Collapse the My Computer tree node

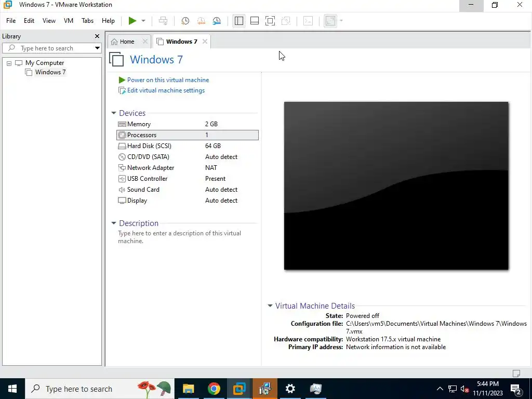[9, 63]
